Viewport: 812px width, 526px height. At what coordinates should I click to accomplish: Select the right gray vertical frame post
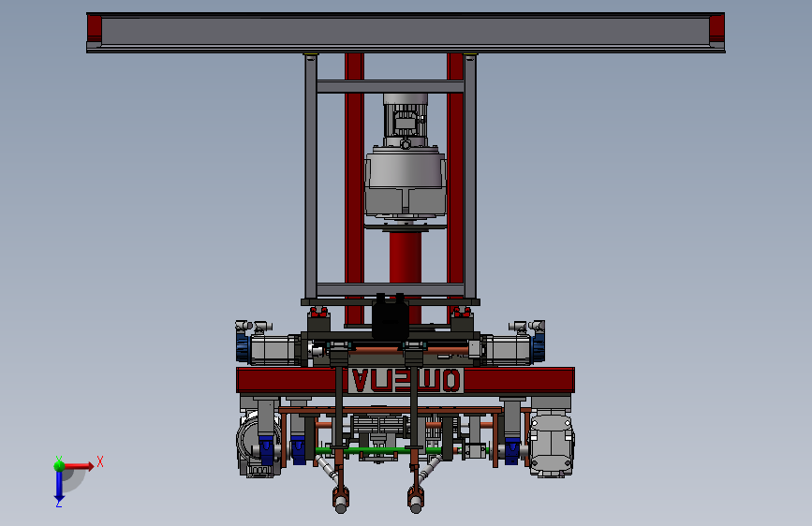pos(470,176)
